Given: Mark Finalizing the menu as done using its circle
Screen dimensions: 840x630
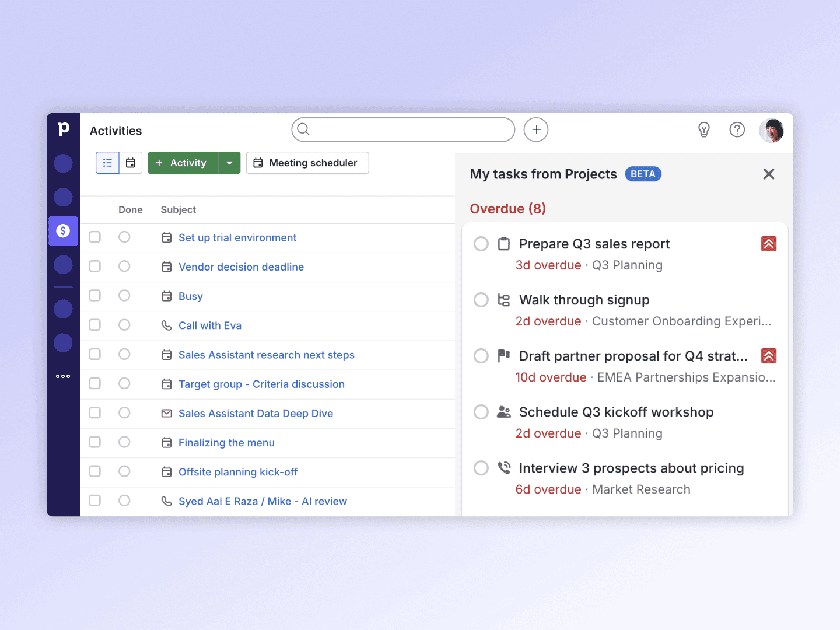Looking at the screenshot, I should coord(124,442).
